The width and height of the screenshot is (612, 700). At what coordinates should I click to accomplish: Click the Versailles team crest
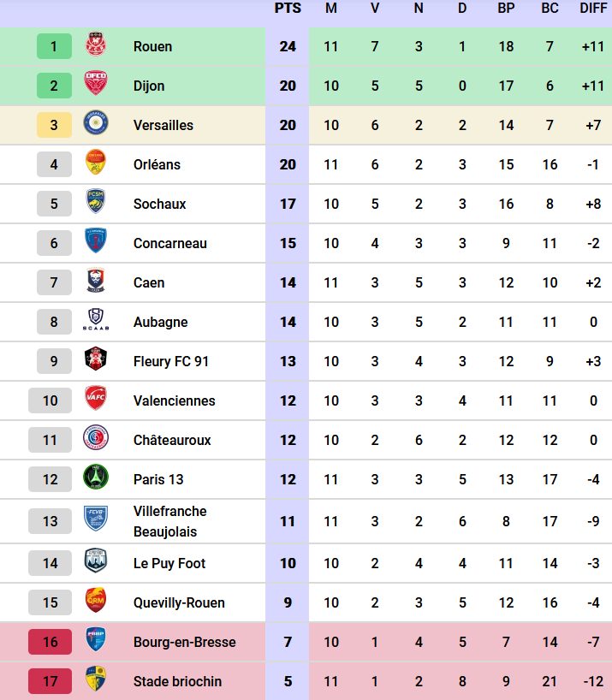click(95, 125)
